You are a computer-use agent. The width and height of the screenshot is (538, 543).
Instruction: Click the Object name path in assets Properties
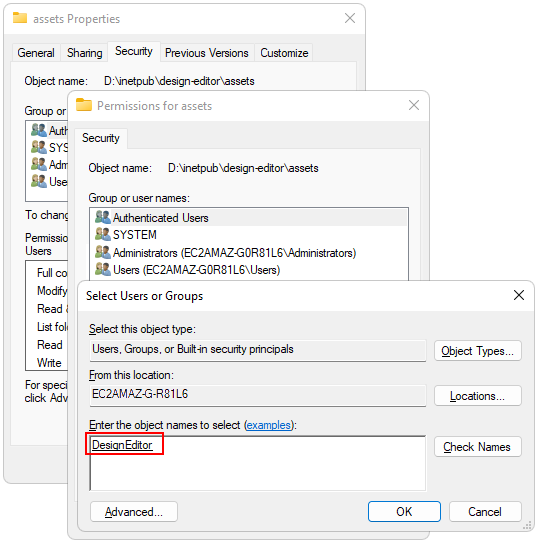click(x=179, y=81)
